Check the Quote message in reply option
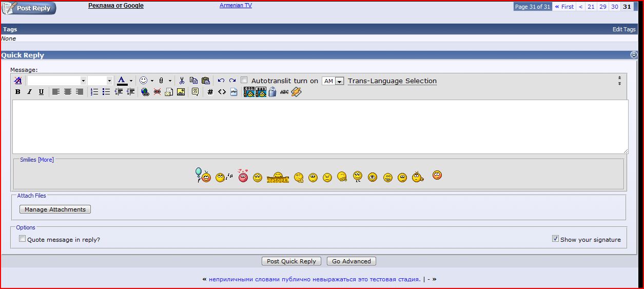The width and height of the screenshot is (644, 289). 22,239
